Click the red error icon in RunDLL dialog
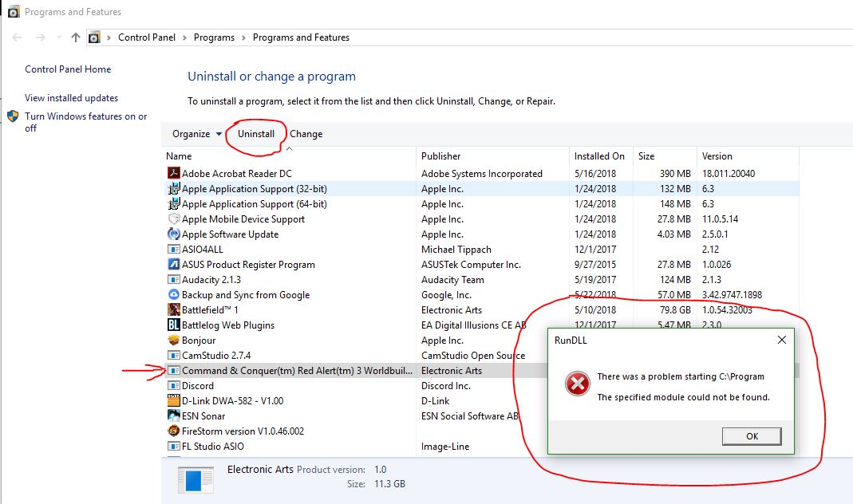Viewport: 853px width, 504px height. click(577, 384)
